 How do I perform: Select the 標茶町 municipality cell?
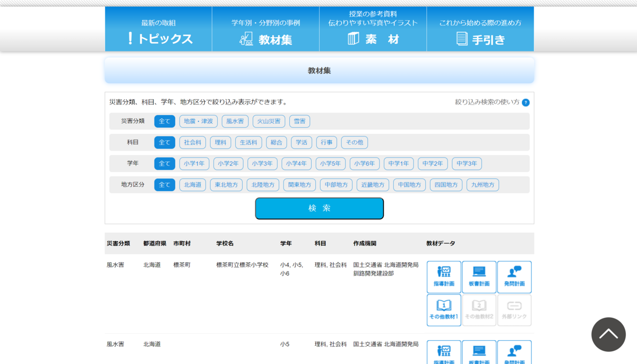point(182,265)
